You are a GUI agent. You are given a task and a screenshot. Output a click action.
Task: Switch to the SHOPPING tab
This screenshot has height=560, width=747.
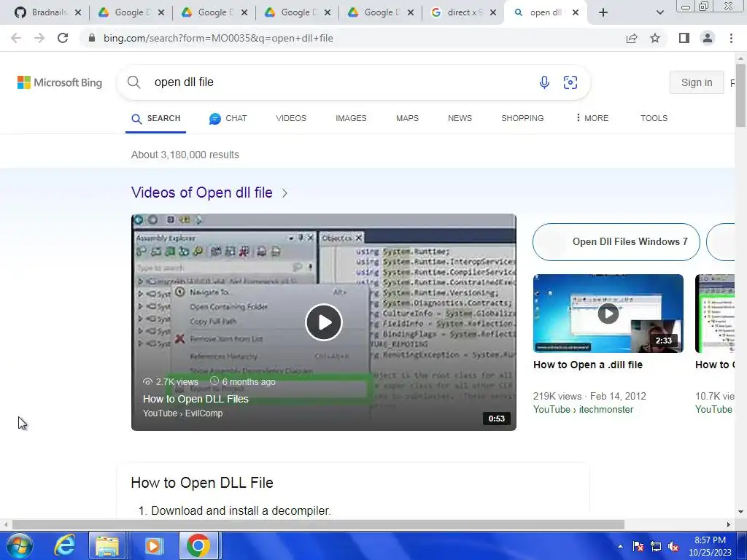[522, 118]
